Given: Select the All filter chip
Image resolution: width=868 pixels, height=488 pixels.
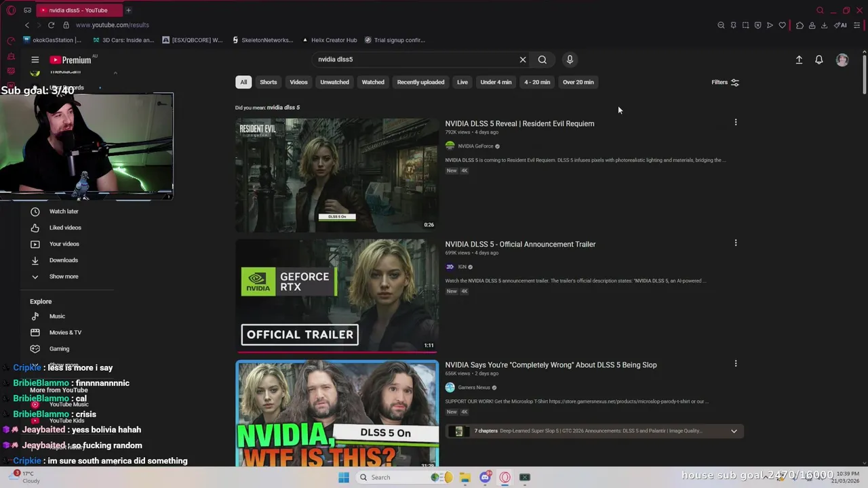Looking at the screenshot, I should click(243, 82).
